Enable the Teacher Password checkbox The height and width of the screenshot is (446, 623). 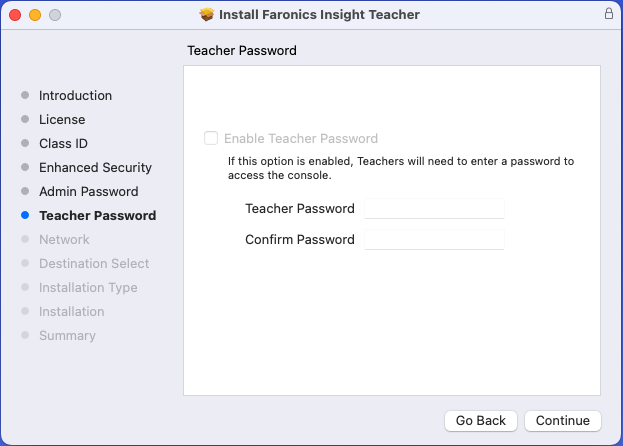click(211, 139)
